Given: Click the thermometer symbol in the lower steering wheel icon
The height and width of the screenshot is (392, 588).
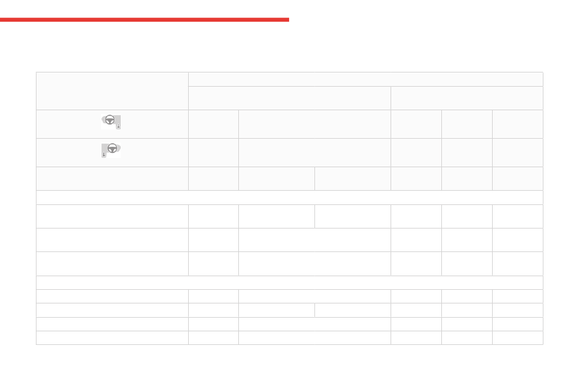Looking at the screenshot, I should click(104, 154).
